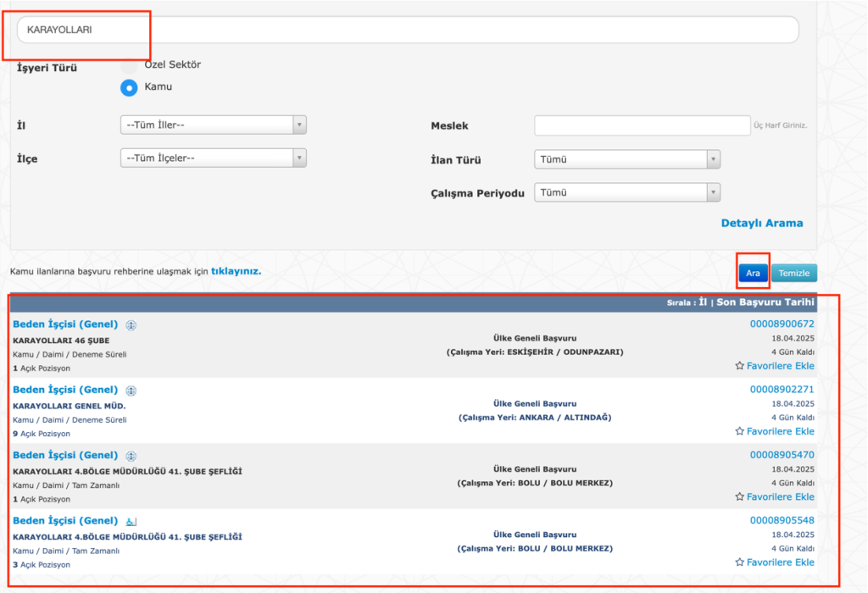This screenshot has width=868, height=593.
Task: Open Beden İşçisi listing for KARAYOLLARI 46 ŞUBE
Action: point(65,324)
